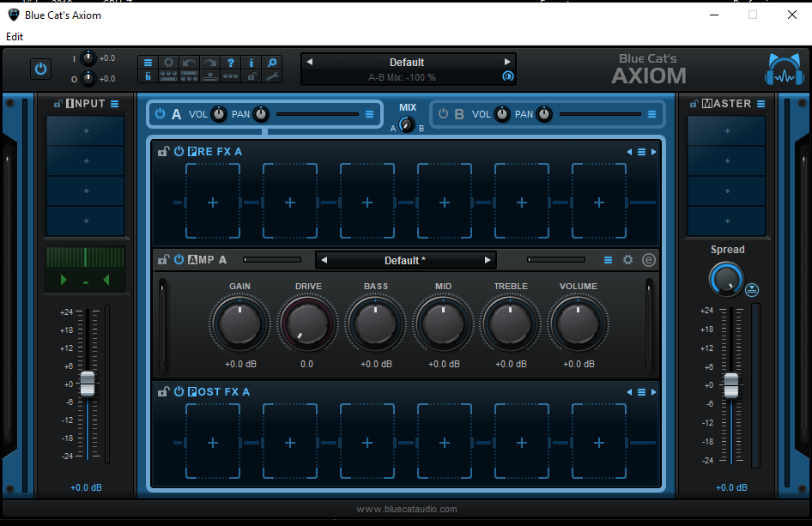The width and height of the screenshot is (812, 526).
Task: Select next main preset arrow
Action: pos(507,62)
